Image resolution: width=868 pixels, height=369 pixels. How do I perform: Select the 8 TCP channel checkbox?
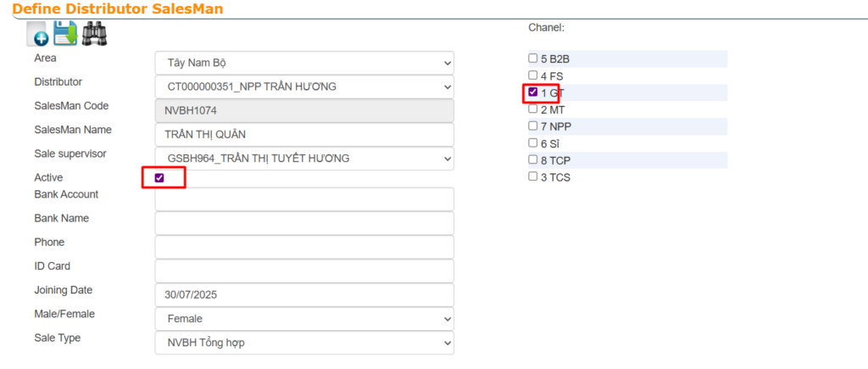coord(533,159)
